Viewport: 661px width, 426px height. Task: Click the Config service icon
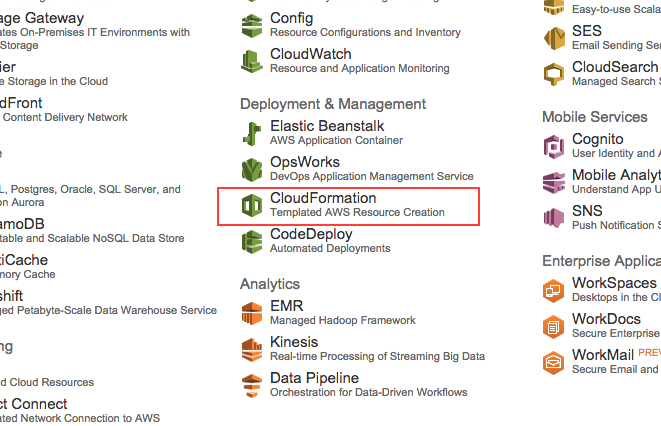coord(252,25)
